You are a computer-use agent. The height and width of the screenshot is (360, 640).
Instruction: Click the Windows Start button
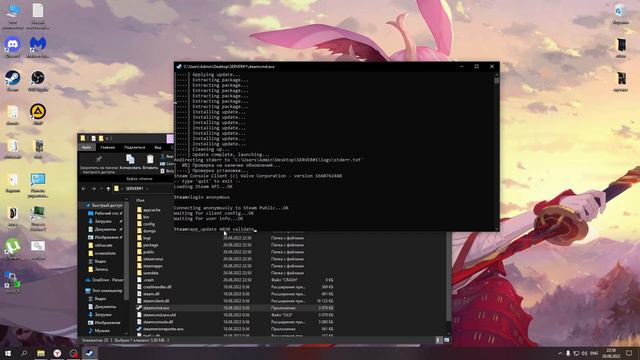7,353
